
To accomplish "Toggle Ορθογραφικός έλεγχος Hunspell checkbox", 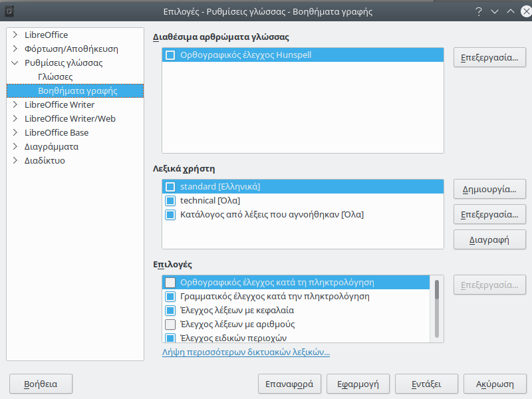I will tap(170, 55).
